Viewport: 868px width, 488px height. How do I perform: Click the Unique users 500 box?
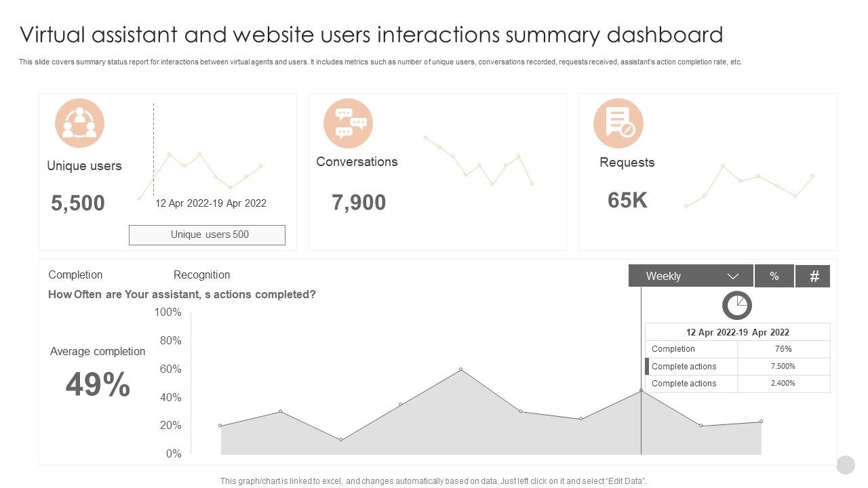pos(207,235)
